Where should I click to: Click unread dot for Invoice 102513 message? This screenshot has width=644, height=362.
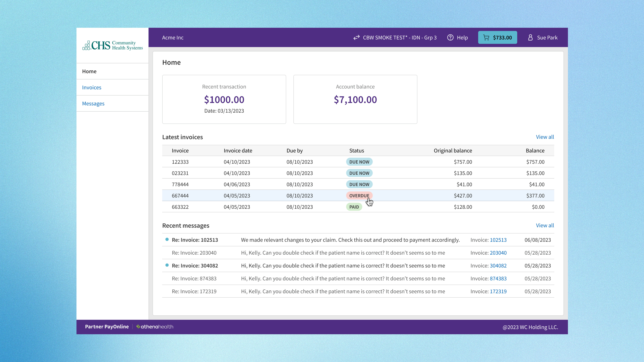[167, 239]
